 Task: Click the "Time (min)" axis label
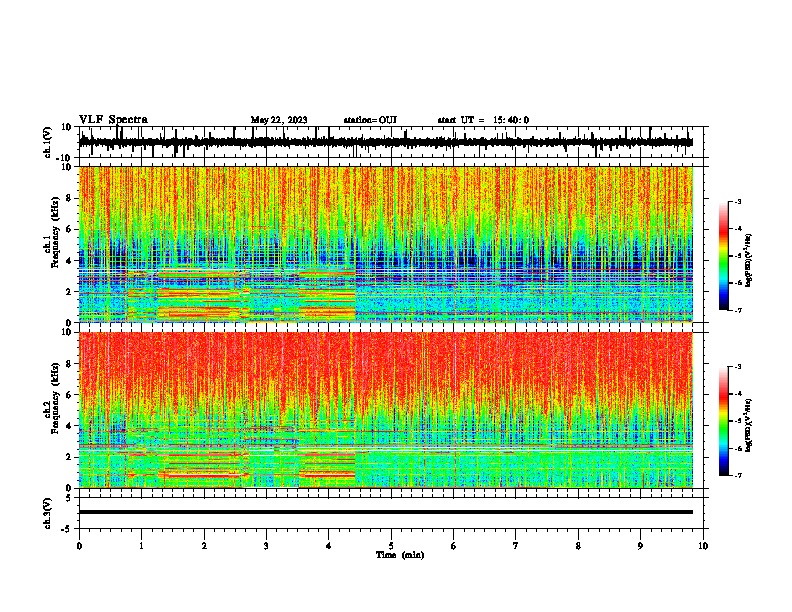(400, 555)
